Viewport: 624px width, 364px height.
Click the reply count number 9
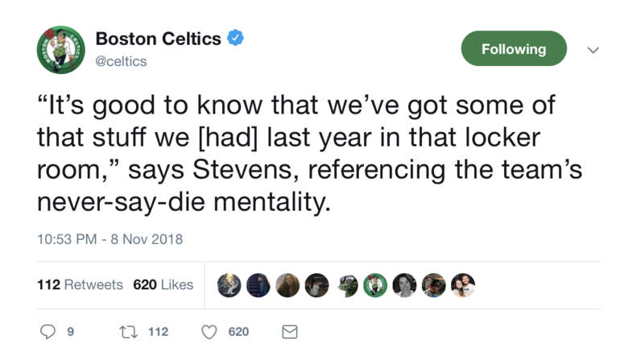tap(70, 332)
